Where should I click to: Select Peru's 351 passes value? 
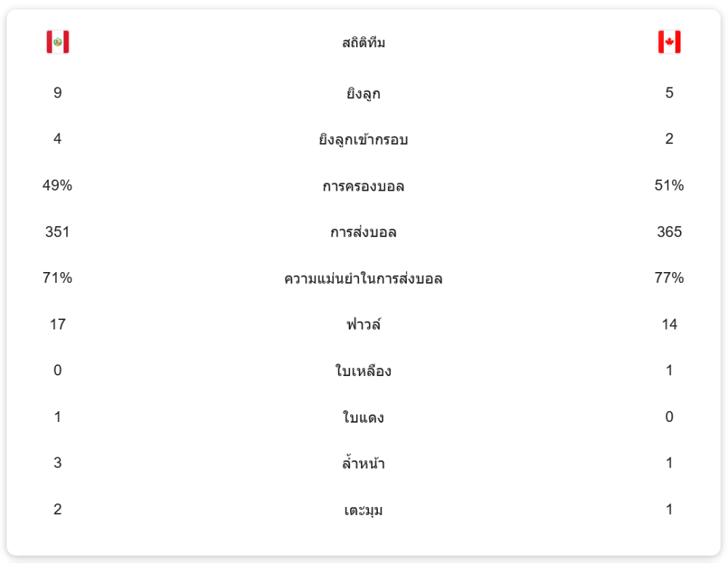(58, 232)
